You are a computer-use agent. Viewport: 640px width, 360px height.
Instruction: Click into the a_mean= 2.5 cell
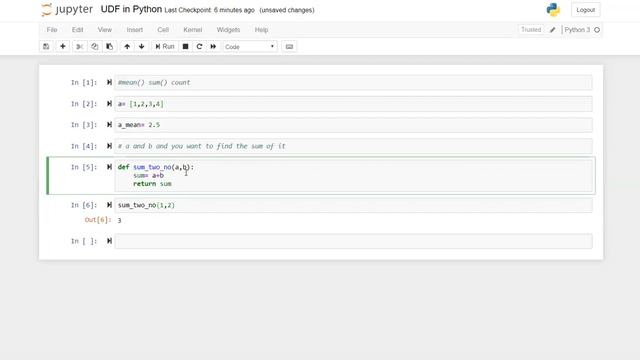(x=353, y=124)
